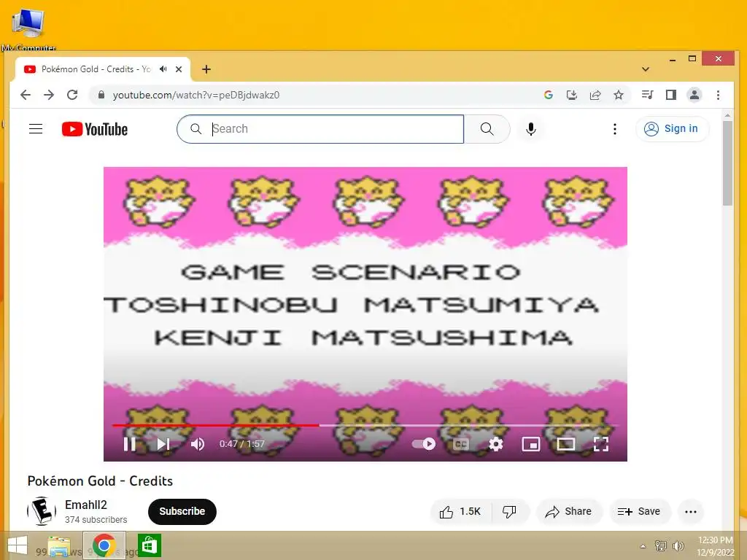Close the Pokémon Gold Credits tab
This screenshot has width=747, height=560.
pyautogui.click(x=179, y=69)
